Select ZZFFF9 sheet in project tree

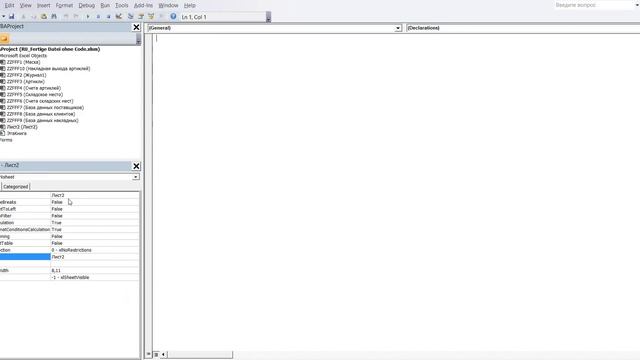click(x=42, y=121)
